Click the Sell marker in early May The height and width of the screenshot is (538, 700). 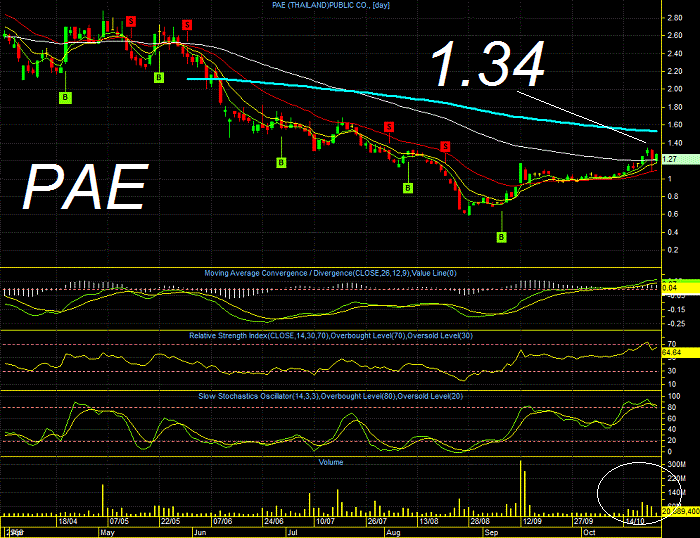(131, 21)
